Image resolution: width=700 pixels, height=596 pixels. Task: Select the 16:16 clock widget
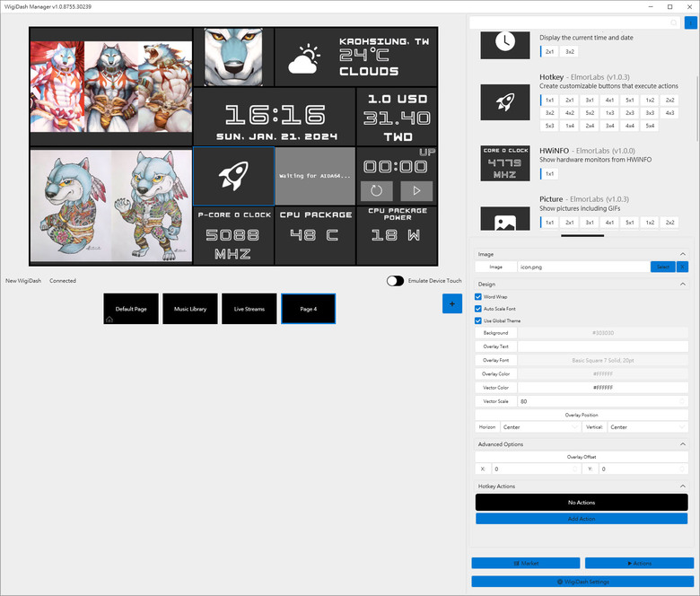point(275,117)
